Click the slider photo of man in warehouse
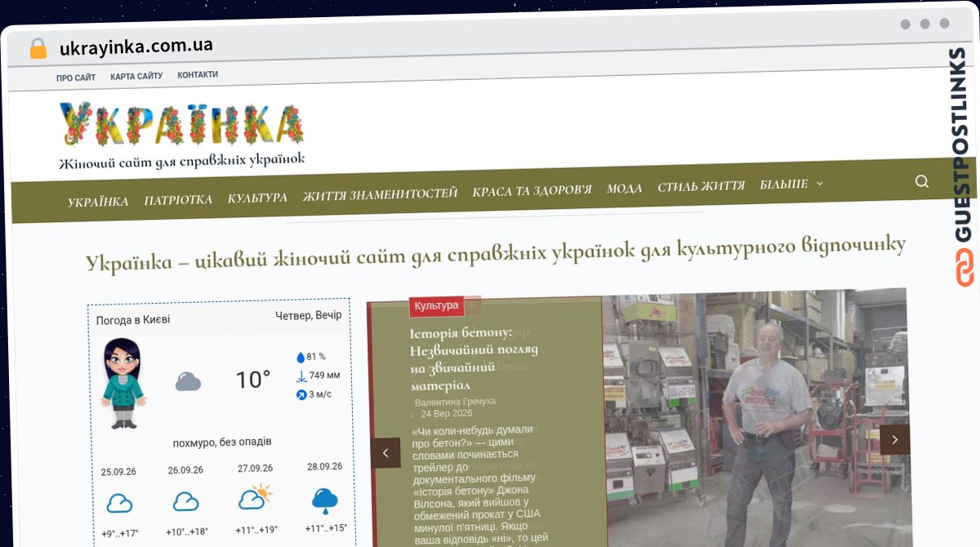980x547 pixels. point(757,416)
